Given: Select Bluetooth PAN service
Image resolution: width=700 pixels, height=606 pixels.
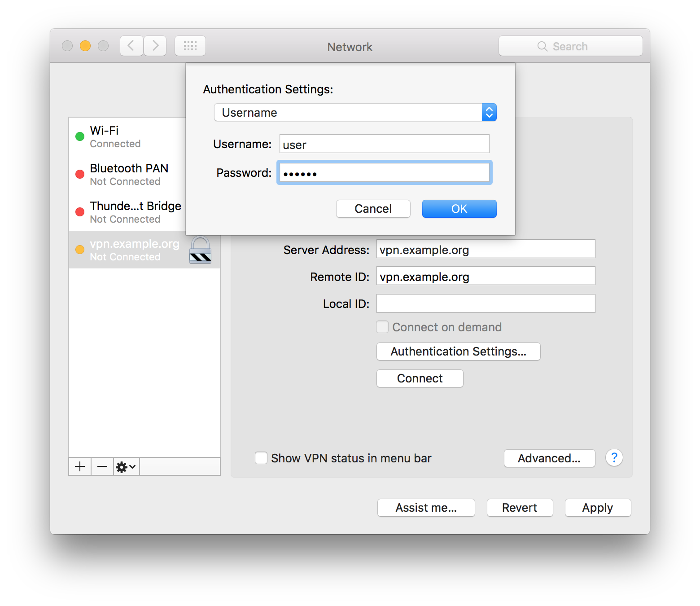Looking at the screenshot, I should pos(127,174).
